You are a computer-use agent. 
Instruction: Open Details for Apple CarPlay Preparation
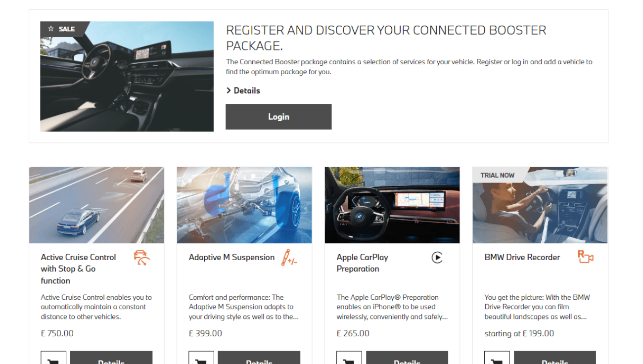407,358
